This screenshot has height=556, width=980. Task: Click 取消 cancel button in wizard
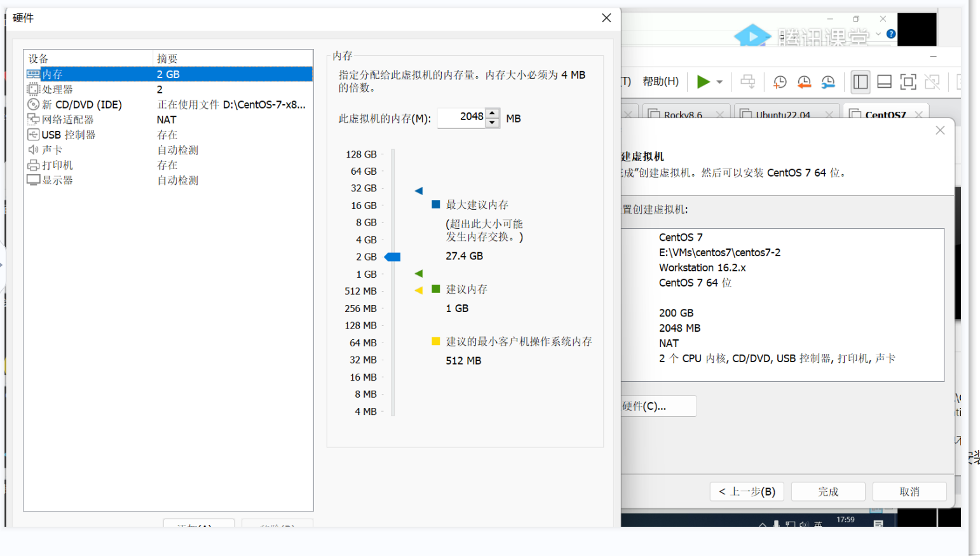coord(909,492)
